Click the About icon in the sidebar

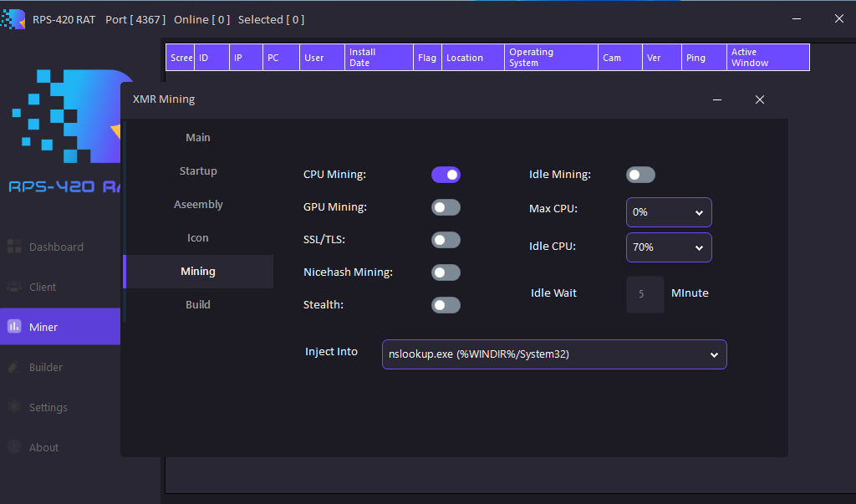(x=14, y=447)
